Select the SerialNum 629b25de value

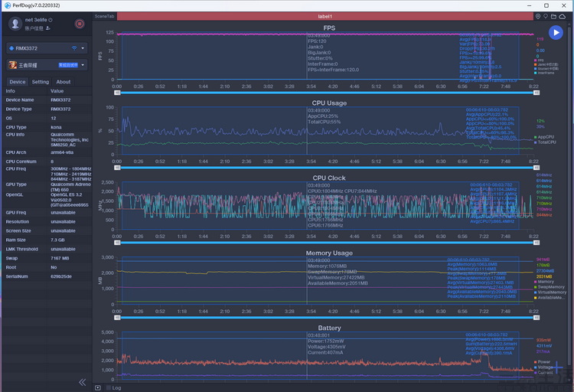(60, 276)
